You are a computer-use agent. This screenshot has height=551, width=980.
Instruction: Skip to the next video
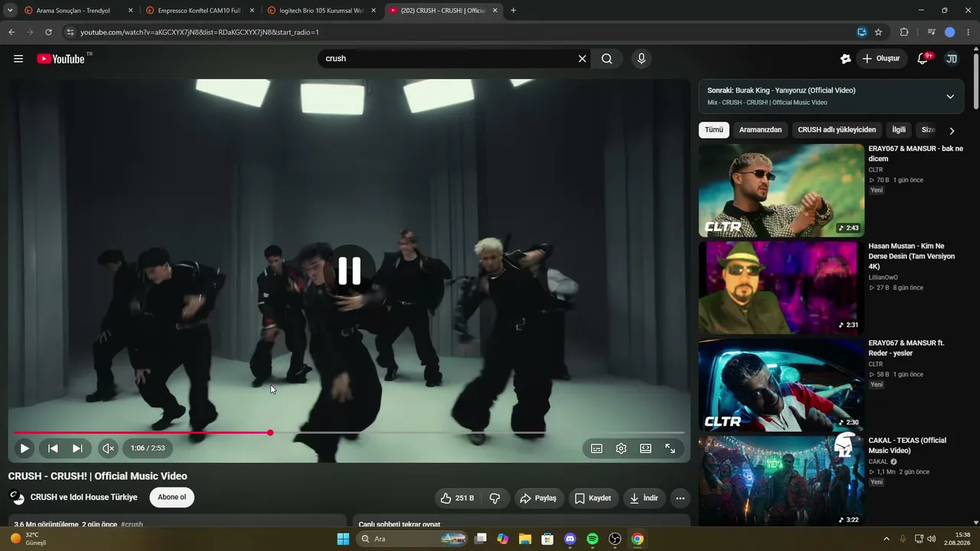77,448
